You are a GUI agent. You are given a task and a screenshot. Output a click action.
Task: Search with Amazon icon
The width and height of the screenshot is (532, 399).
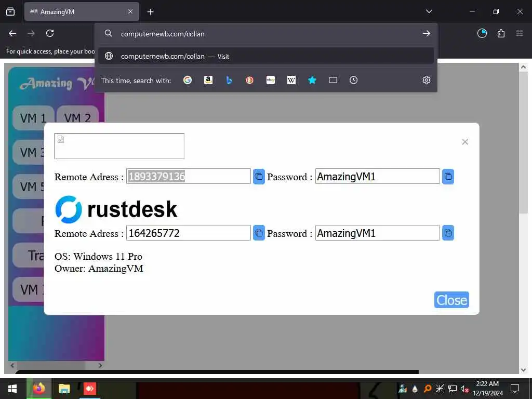tap(208, 80)
